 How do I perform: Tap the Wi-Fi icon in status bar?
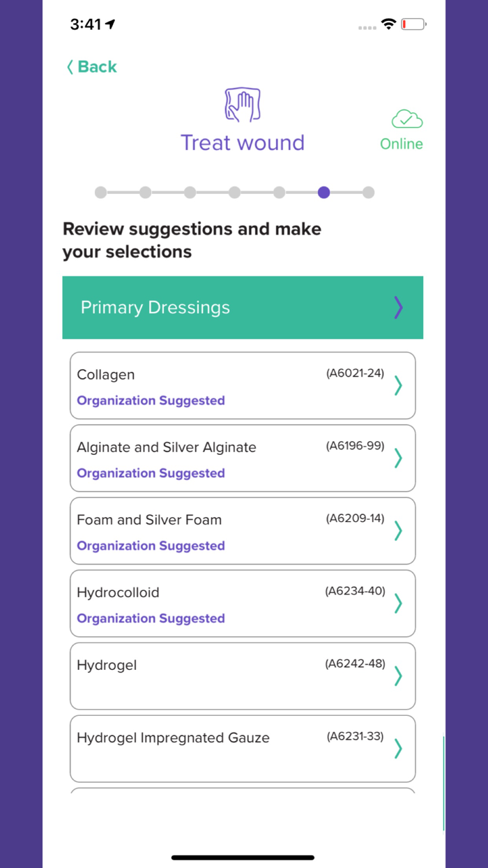click(x=388, y=23)
